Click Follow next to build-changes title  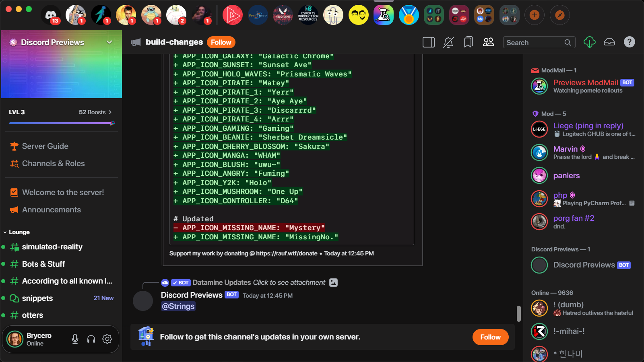tap(221, 42)
